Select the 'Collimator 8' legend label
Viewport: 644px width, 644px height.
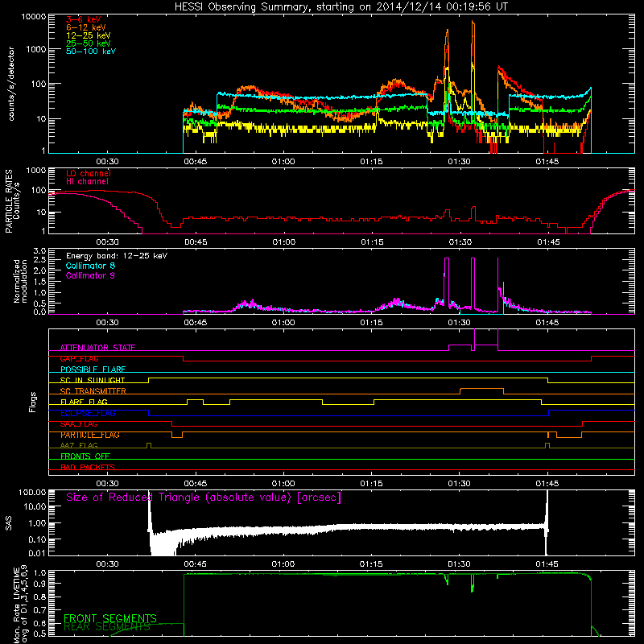tap(90, 266)
